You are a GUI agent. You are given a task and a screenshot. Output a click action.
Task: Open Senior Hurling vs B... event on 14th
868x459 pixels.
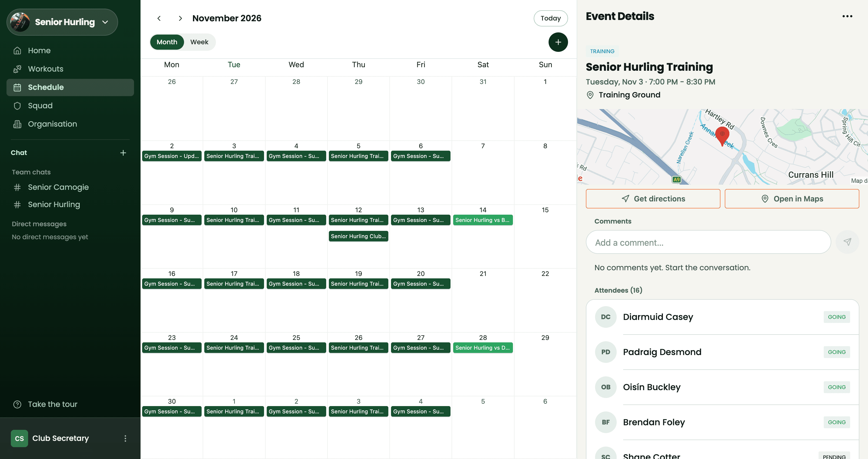click(x=483, y=220)
